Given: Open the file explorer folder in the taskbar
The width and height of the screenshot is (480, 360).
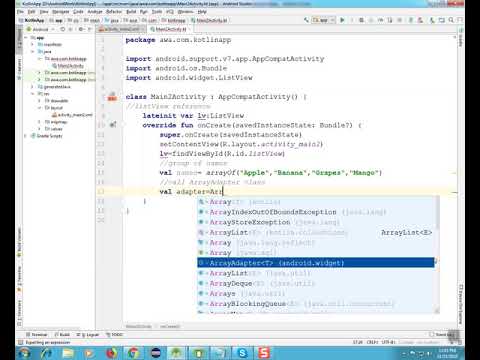Looking at the screenshot, I should coord(68,353).
